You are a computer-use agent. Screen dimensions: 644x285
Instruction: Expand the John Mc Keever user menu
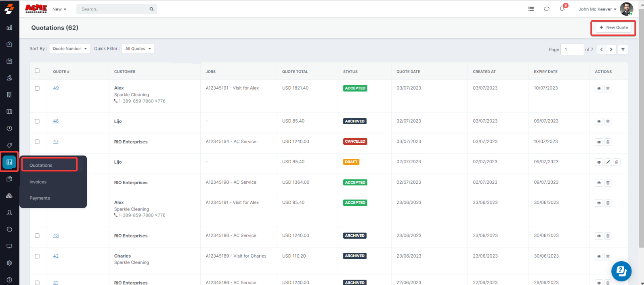click(597, 9)
